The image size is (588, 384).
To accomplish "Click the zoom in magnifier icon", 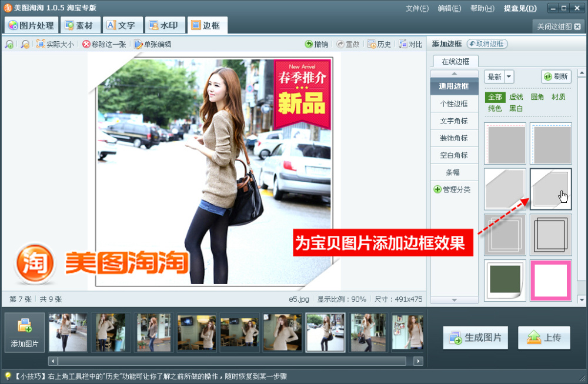I will pyautogui.click(x=9, y=44).
